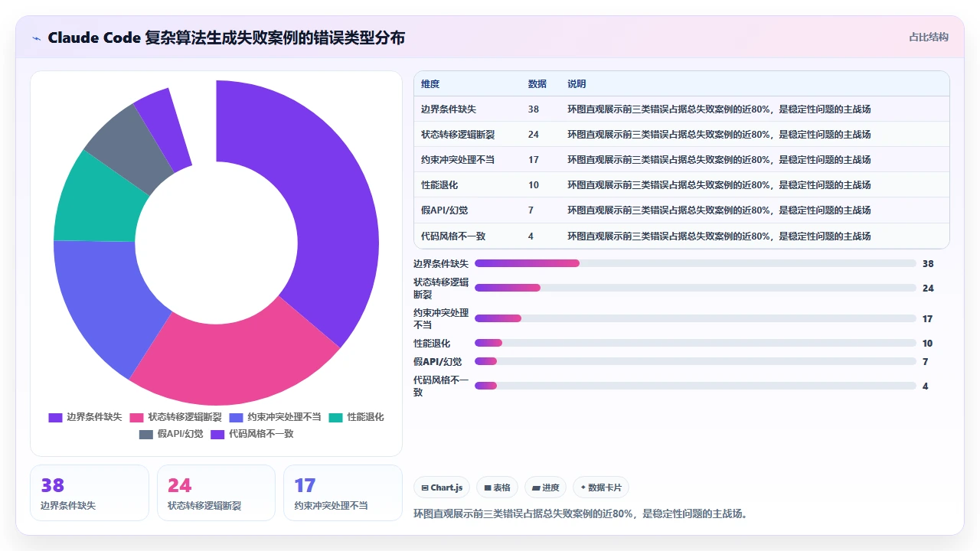The height and width of the screenshot is (551, 980).
Task: Click the page title Claude Code 复杂算法
Action: coord(227,37)
